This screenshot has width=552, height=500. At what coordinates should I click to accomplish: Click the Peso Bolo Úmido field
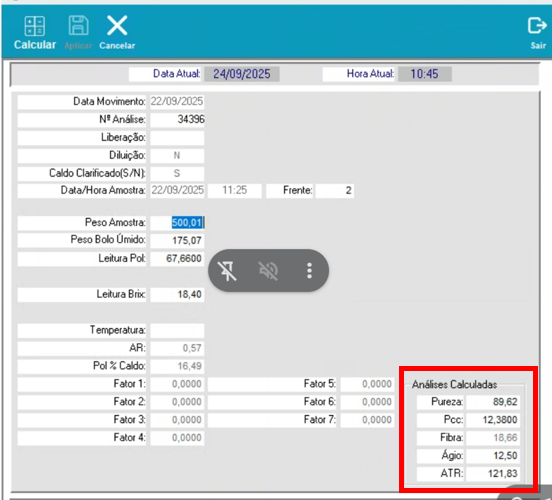click(x=177, y=240)
